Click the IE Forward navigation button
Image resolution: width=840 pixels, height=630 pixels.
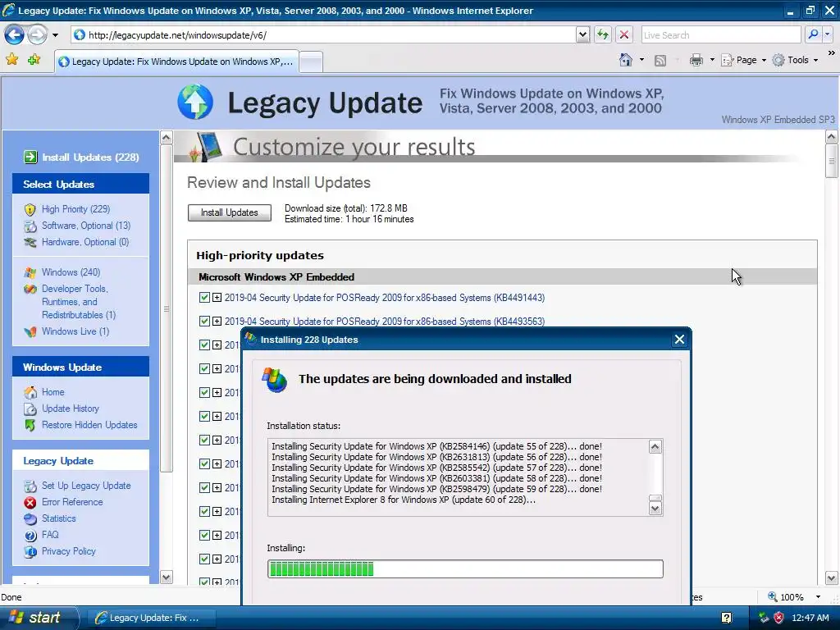37,35
